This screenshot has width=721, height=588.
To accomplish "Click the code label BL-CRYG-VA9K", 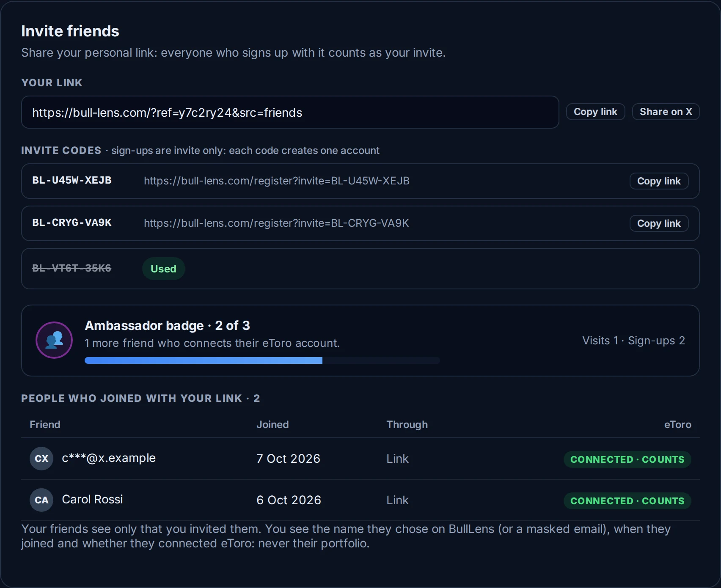I will point(72,223).
